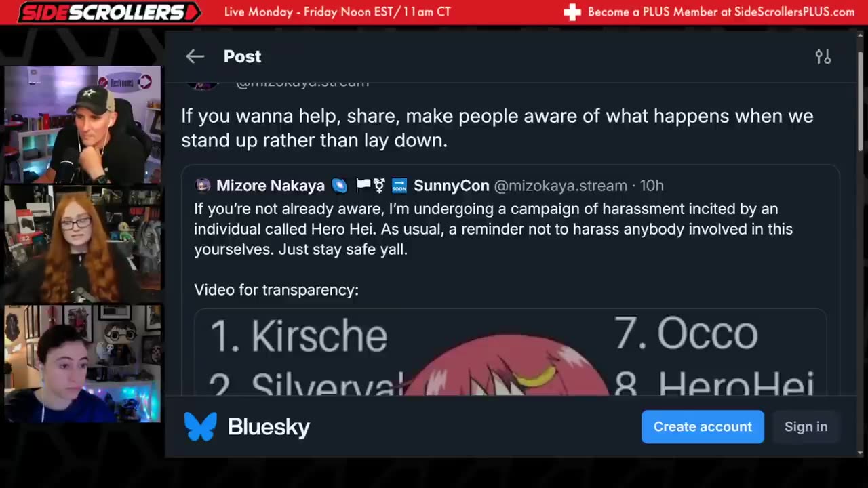The image size is (868, 488).
Task: Click the back arrow next to Post
Action: (x=195, y=56)
